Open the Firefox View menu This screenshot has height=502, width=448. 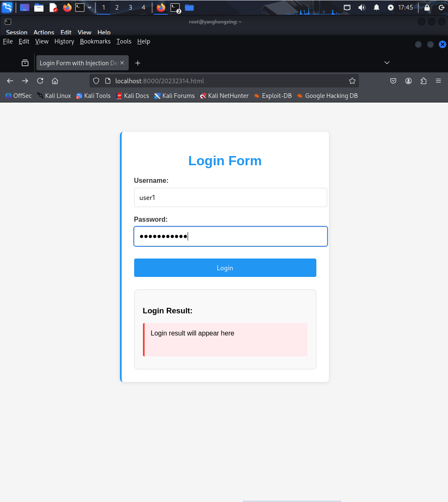[42, 41]
